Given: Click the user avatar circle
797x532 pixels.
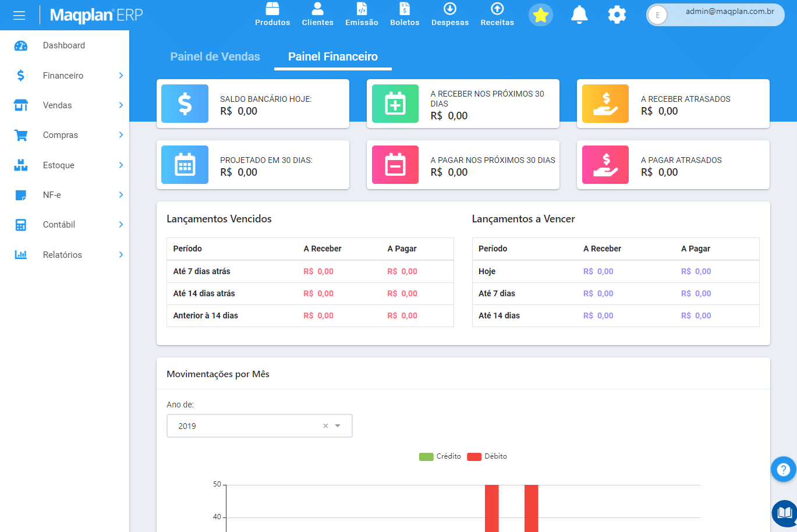Looking at the screenshot, I should pos(658,15).
